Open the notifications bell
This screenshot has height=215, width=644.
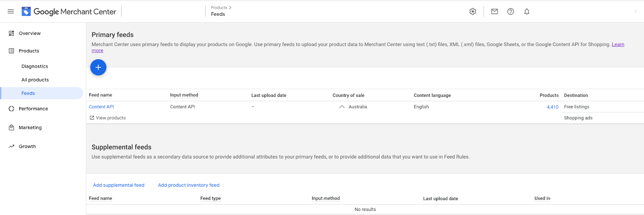tap(526, 12)
